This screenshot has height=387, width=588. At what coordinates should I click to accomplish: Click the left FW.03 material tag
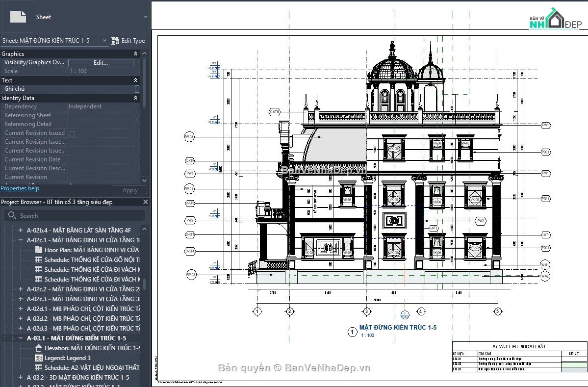tap(189, 137)
